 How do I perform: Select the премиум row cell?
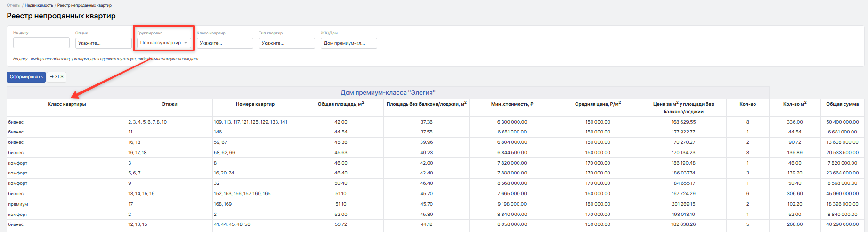click(x=67, y=204)
